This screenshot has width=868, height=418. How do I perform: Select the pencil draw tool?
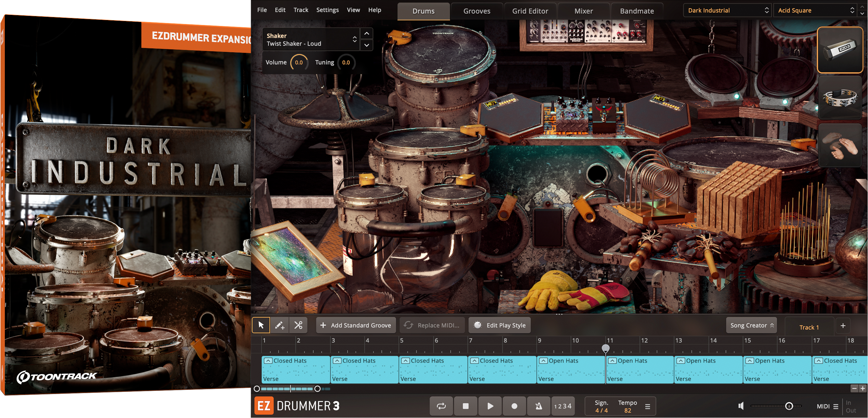pyautogui.click(x=280, y=326)
